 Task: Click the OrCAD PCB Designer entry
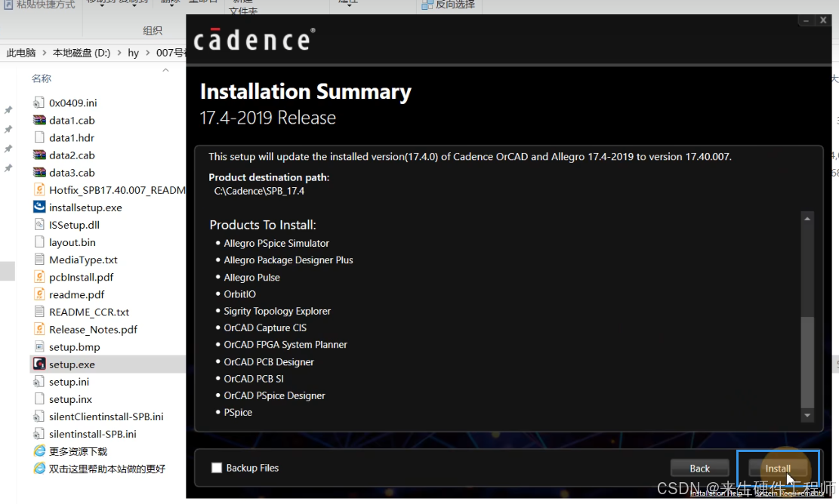(x=269, y=362)
